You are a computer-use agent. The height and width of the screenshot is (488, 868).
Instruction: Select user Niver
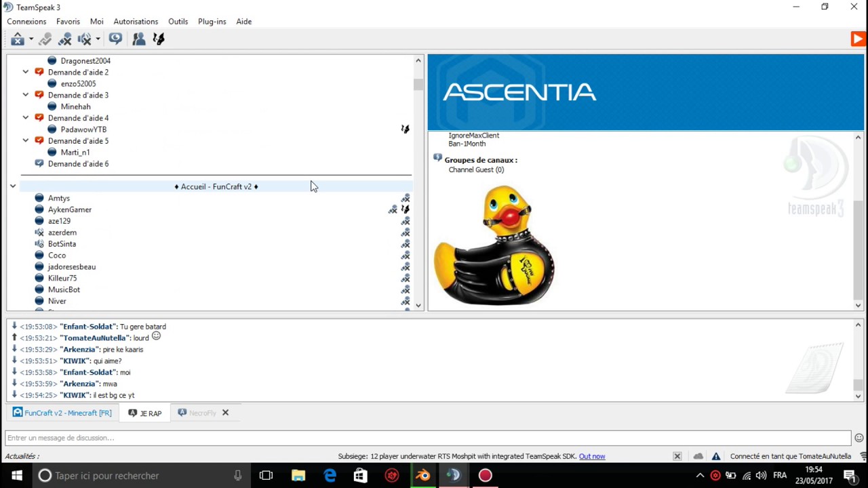click(x=57, y=301)
